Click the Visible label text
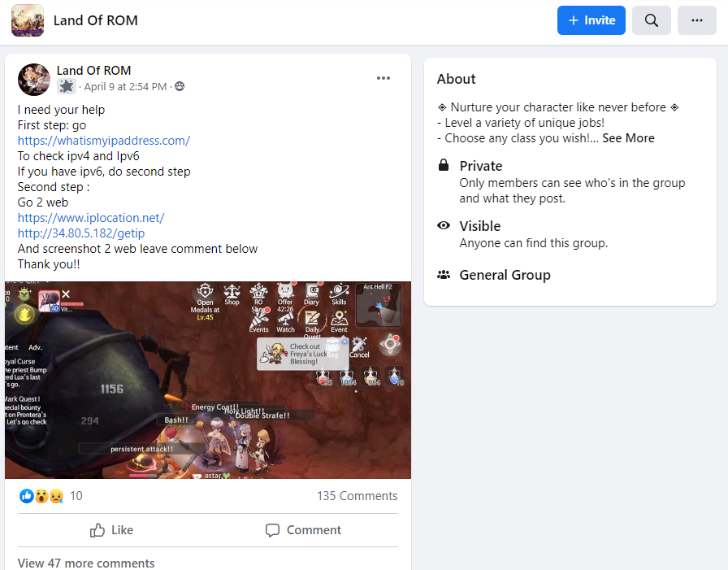The image size is (728, 570). pyautogui.click(x=480, y=226)
